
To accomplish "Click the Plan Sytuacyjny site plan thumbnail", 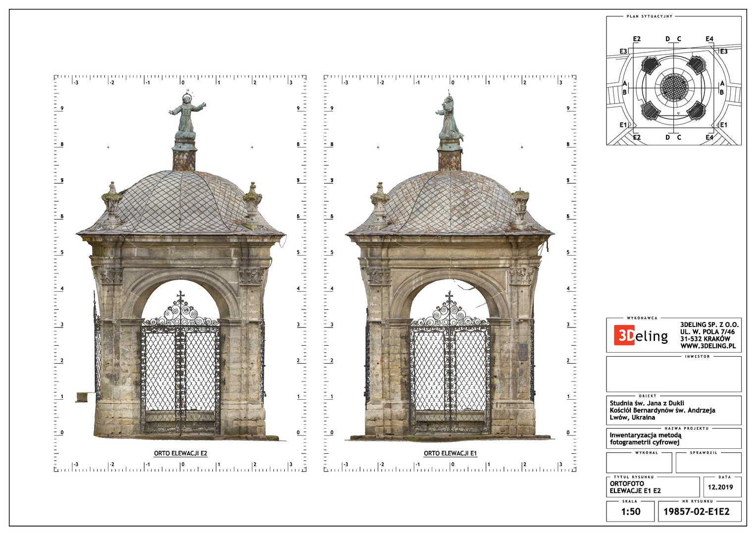I will (674, 82).
